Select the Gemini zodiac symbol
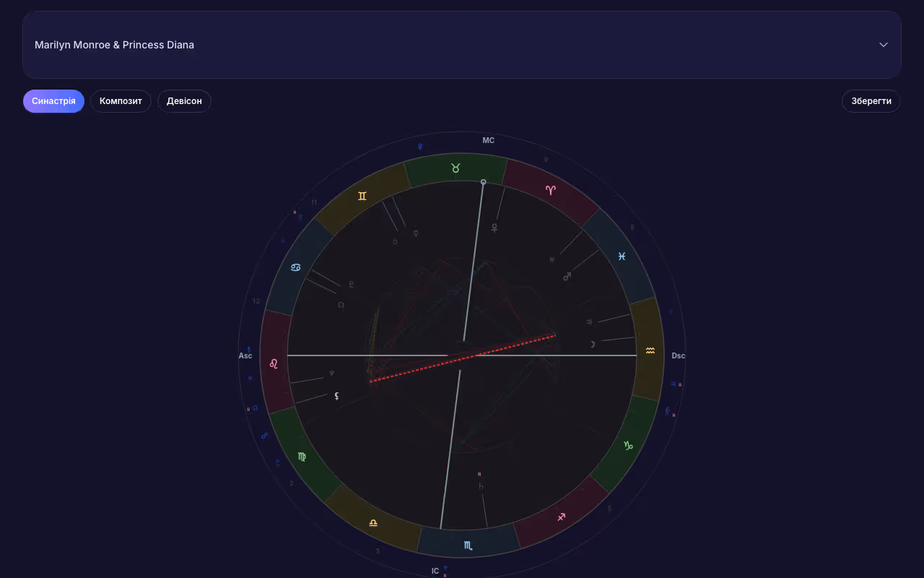 coord(362,196)
